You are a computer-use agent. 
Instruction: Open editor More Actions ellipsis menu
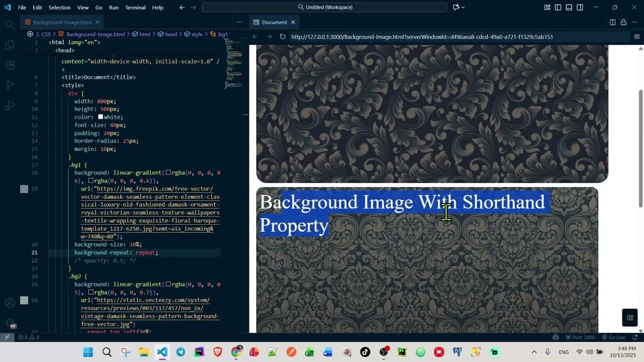[x=239, y=22]
